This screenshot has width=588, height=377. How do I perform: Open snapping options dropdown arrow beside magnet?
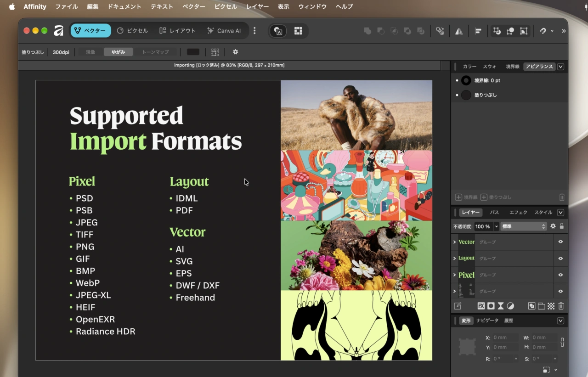552,31
